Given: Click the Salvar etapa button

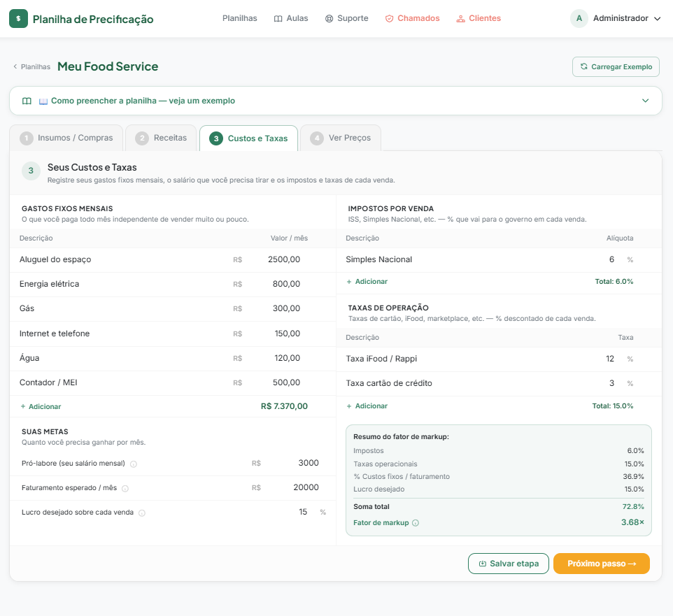Looking at the screenshot, I should [509, 564].
